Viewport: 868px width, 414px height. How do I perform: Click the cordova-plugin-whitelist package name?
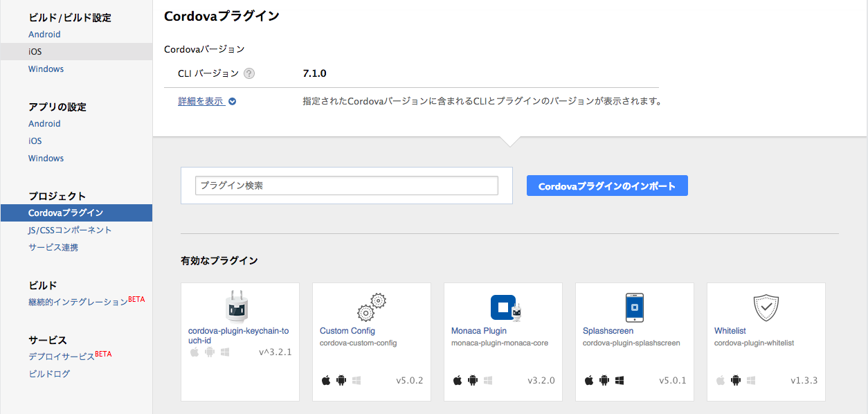coord(754,343)
